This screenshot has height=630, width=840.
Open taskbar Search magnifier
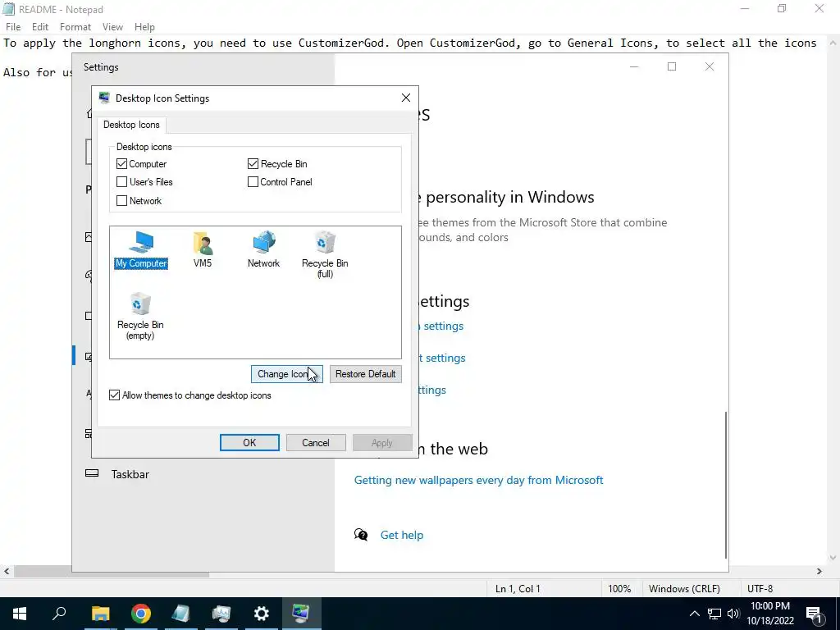click(x=59, y=614)
